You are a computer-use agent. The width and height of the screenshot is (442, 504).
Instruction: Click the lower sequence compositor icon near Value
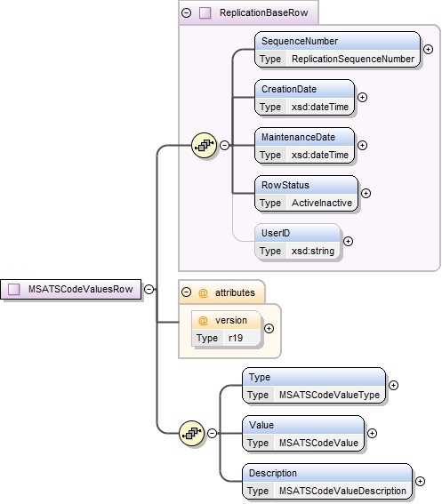pyautogui.click(x=192, y=433)
